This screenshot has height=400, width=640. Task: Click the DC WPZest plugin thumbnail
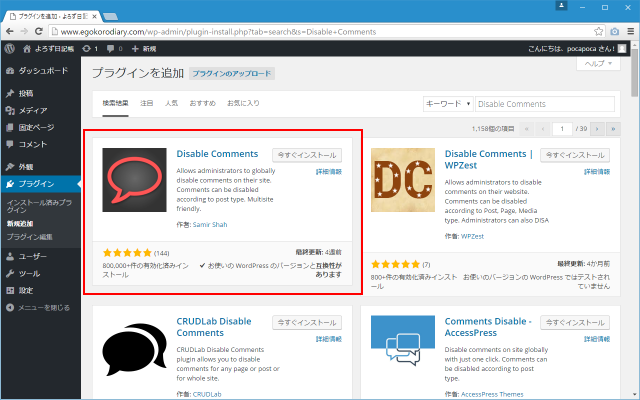(x=403, y=180)
